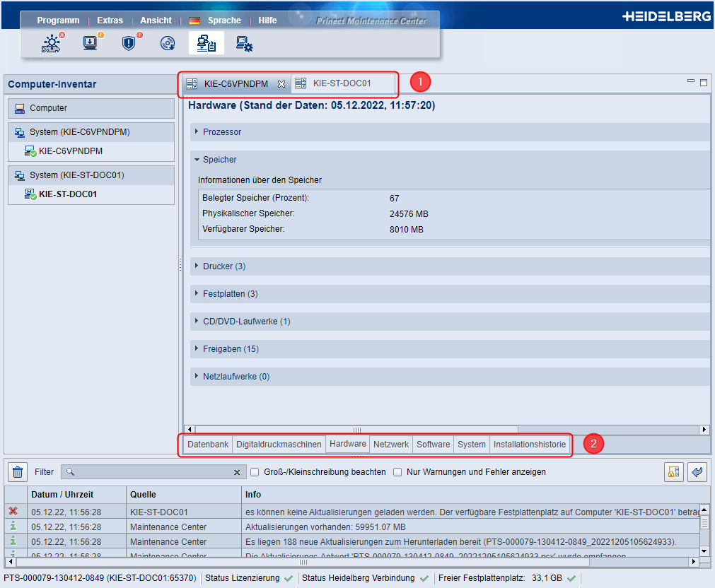Select the Computer entry in Computer-Inventar
This screenshot has width=715, height=588.
point(91,108)
